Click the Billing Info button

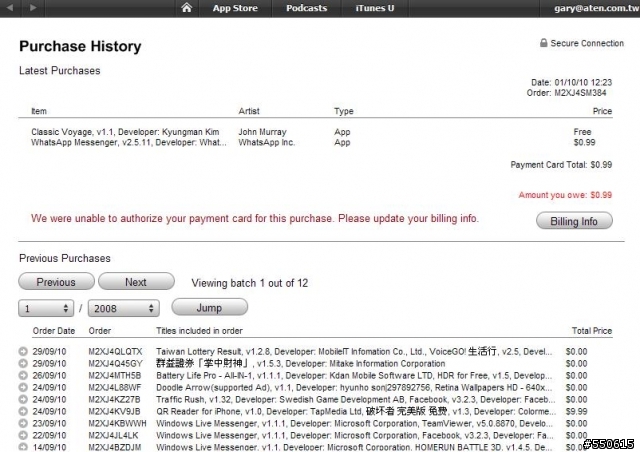pyautogui.click(x=574, y=221)
